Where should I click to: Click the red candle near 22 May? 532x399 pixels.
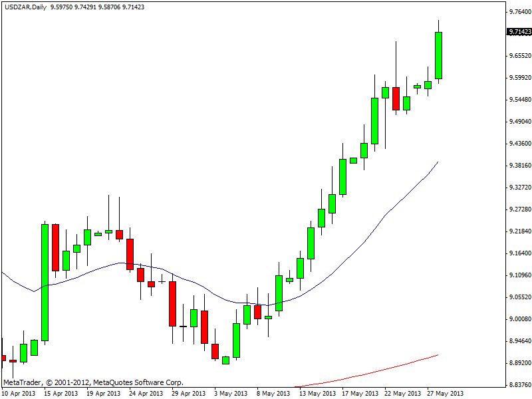pyautogui.click(x=396, y=98)
